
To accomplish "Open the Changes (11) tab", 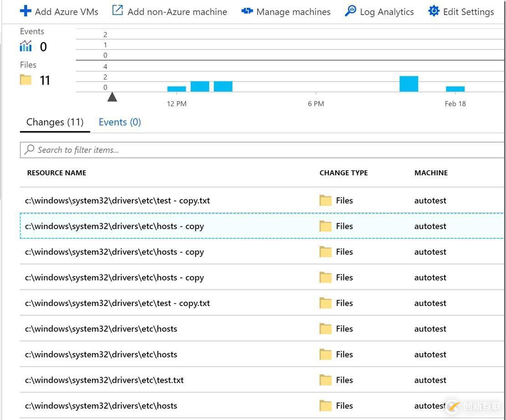I will click(55, 122).
